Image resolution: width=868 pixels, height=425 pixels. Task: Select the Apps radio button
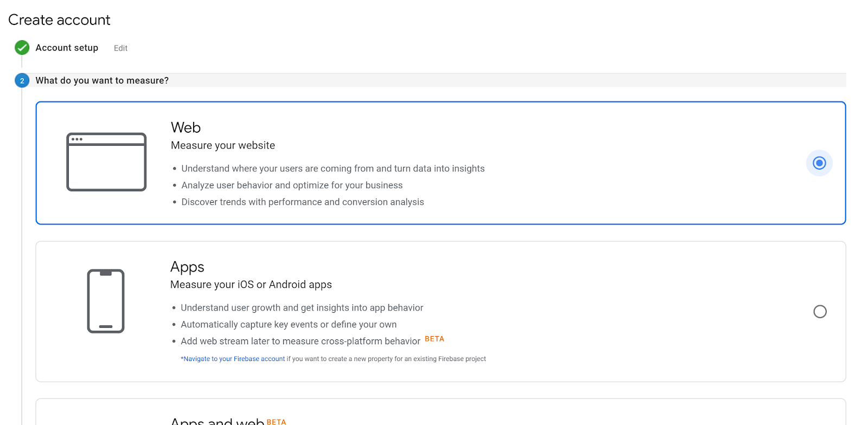(x=820, y=312)
